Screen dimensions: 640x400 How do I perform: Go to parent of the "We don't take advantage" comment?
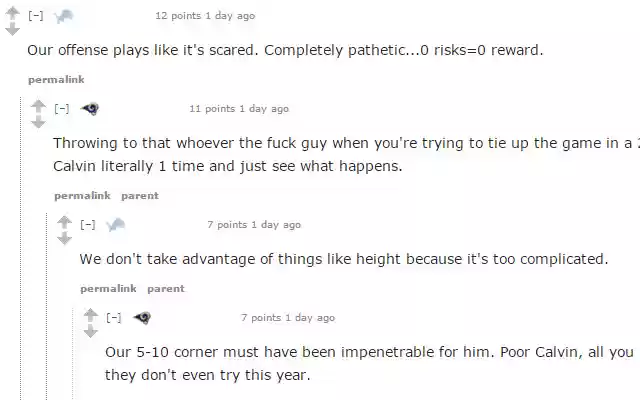[x=165, y=288]
